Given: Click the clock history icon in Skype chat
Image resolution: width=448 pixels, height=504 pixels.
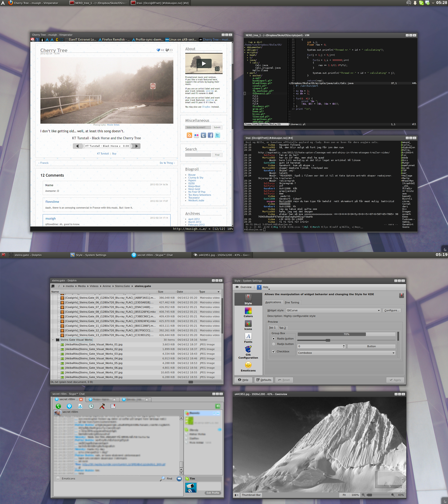Looking at the screenshot, I should [91, 406].
